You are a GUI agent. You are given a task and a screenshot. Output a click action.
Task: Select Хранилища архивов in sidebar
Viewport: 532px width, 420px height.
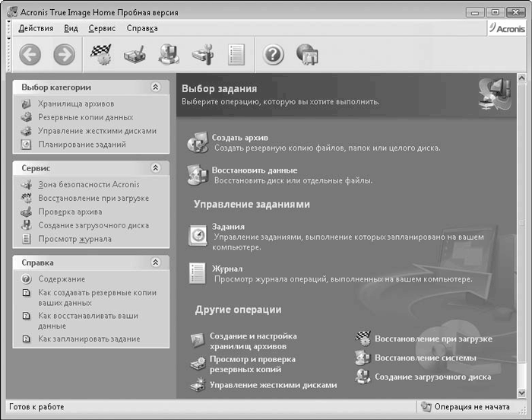(76, 103)
